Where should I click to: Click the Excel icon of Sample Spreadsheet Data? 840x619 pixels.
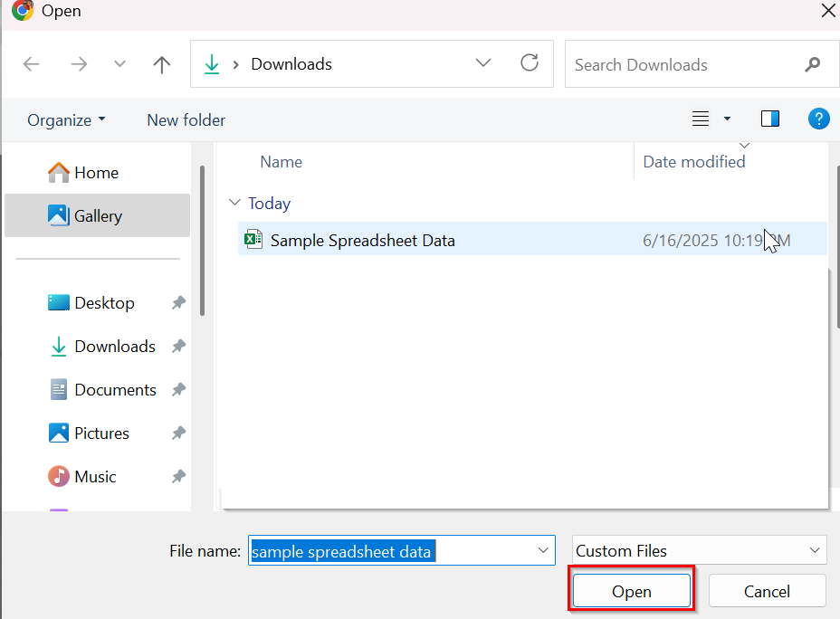click(253, 239)
